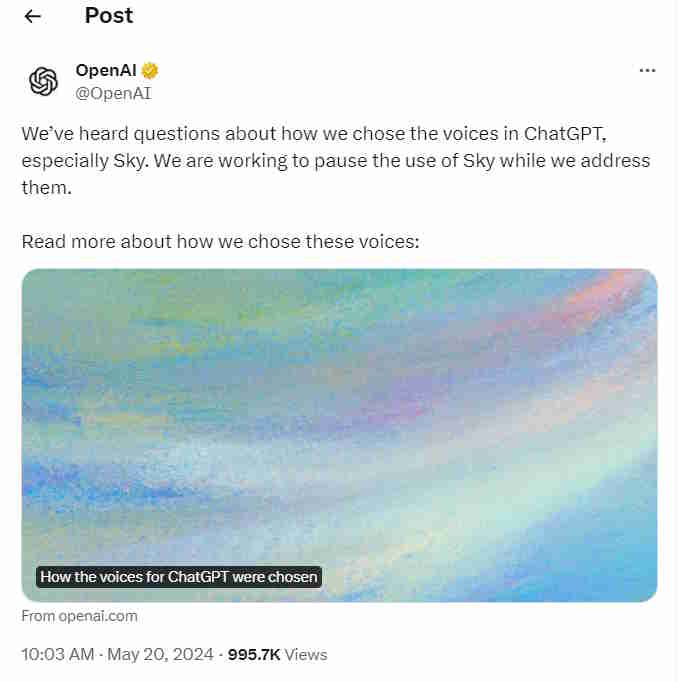This screenshot has height=682, width=678.
Task: Click 'How the voices for ChatGPT were chosen' caption
Action: 179,577
